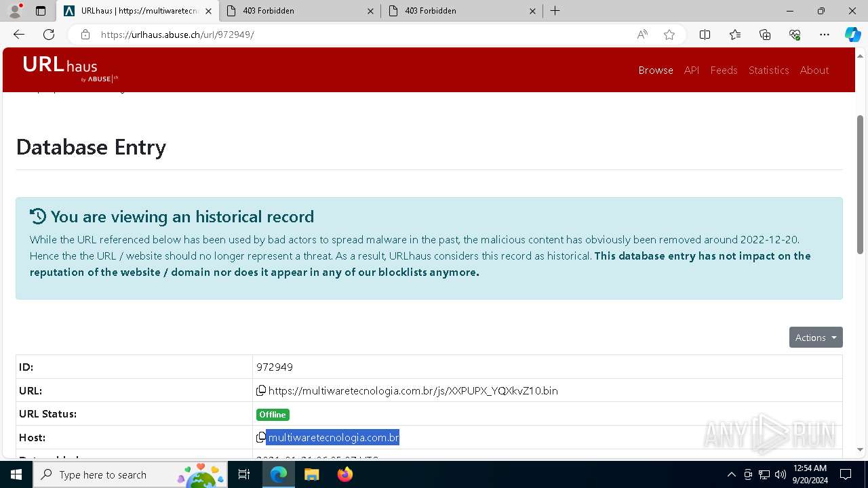Open a new browser tab

555,11
